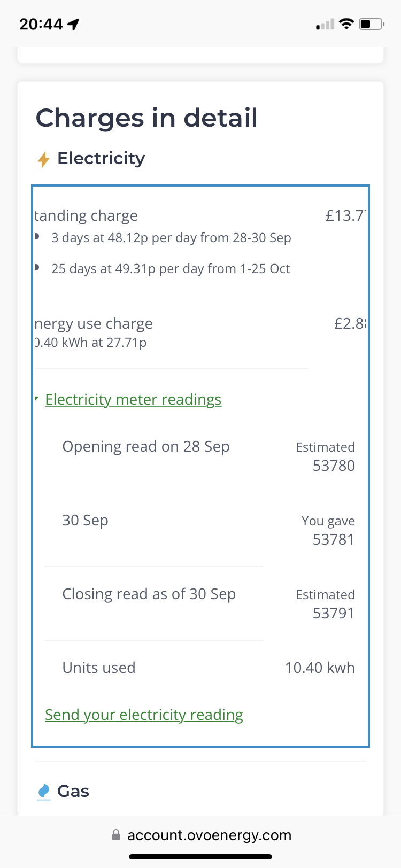
Task: Tap the home indicator bar
Action: coord(200,857)
